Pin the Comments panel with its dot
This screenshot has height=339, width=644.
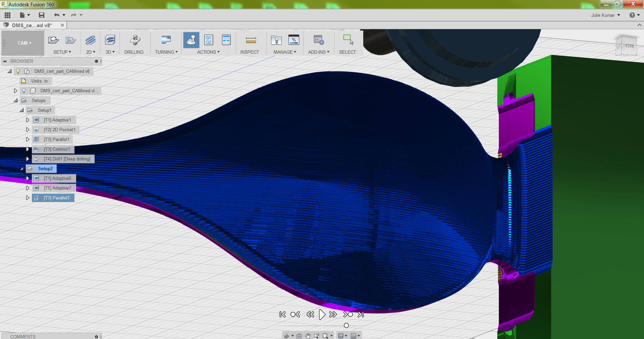(96, 337)
